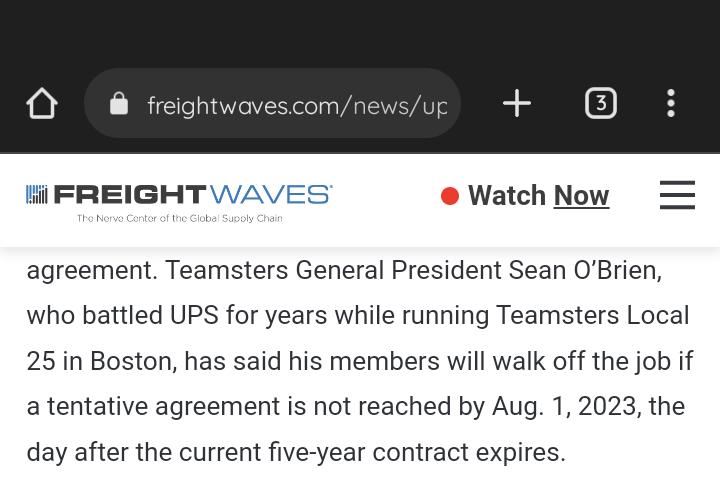Click the name Sean O'Brien in article
Viewport: 720px width, 497px height.
(585, 270)
